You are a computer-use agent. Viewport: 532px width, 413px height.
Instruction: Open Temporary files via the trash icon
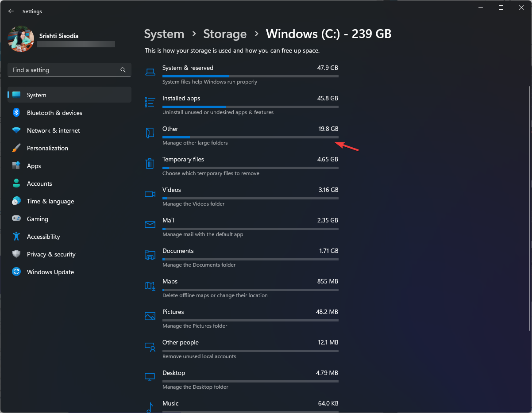click(x=150, y=164)
